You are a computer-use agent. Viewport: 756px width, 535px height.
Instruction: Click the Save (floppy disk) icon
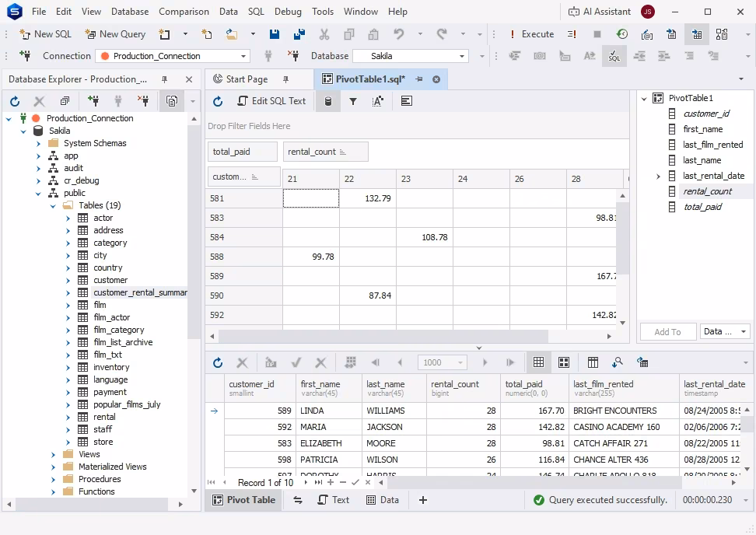point(275,34)
